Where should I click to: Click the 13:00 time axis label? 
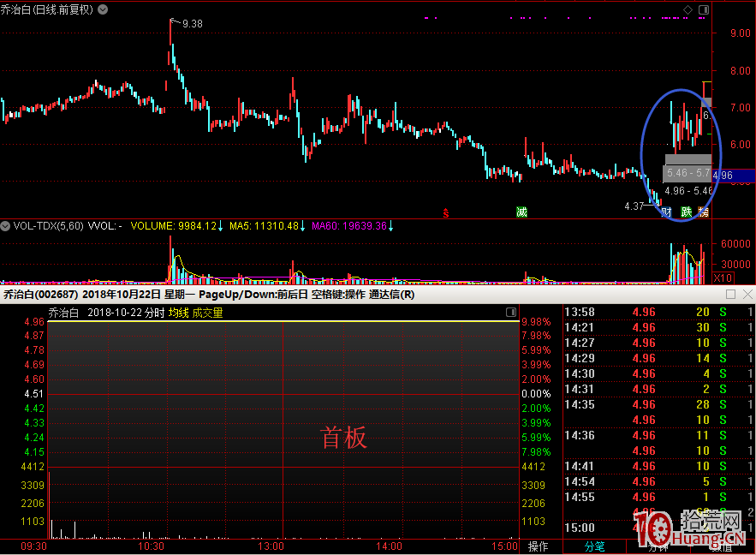tap(271, 546)
